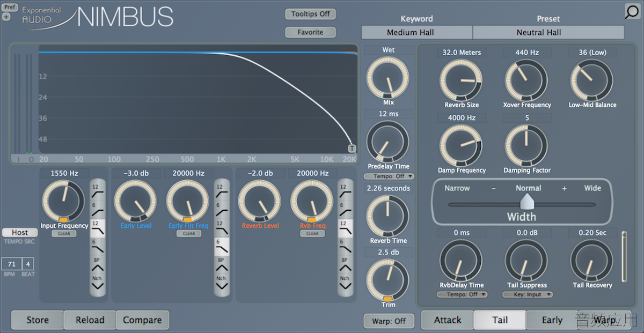Click the BPM value field showing 71

(11, 264)
